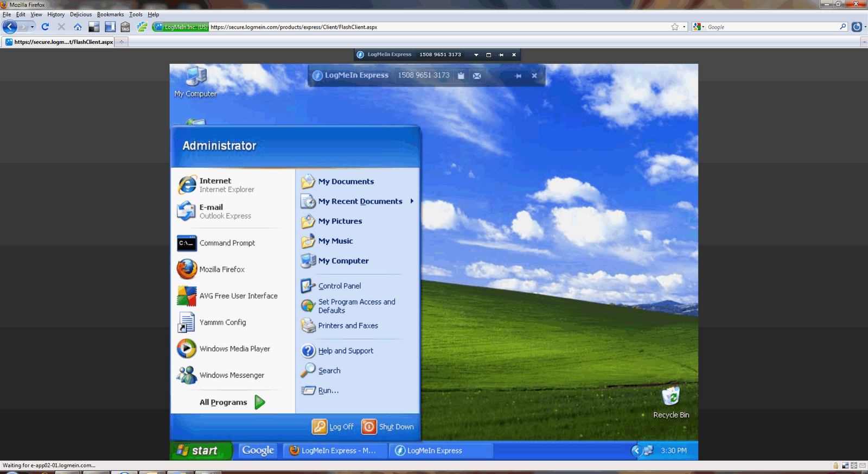Screen dimensions: 868x474
Task: Pin the in-session LogMeIn Express toolbar
Action: click(518, 75)
